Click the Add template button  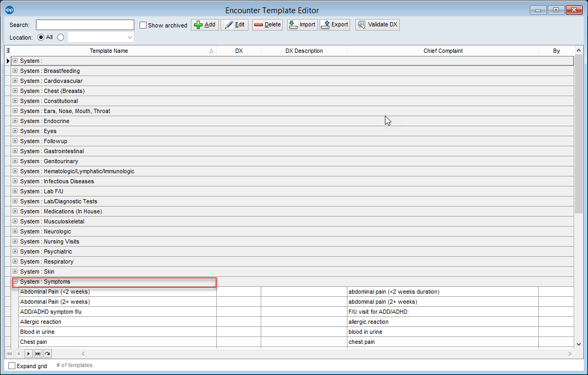click(x=205, y=25)
